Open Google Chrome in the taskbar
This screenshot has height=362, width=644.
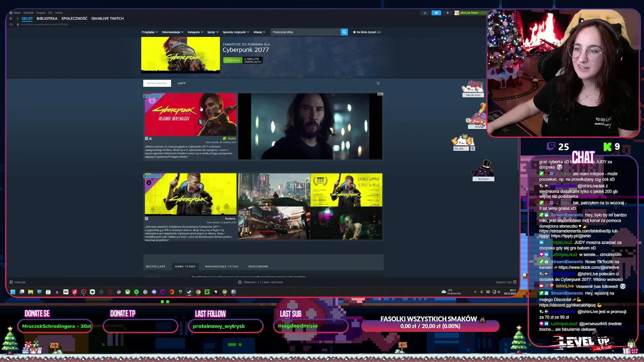pos(198,292)
